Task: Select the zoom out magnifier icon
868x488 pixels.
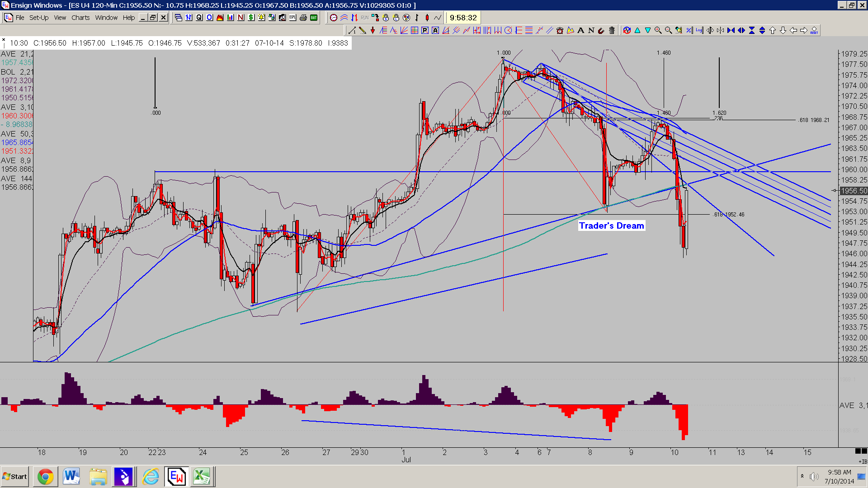Action: [668, 30]
